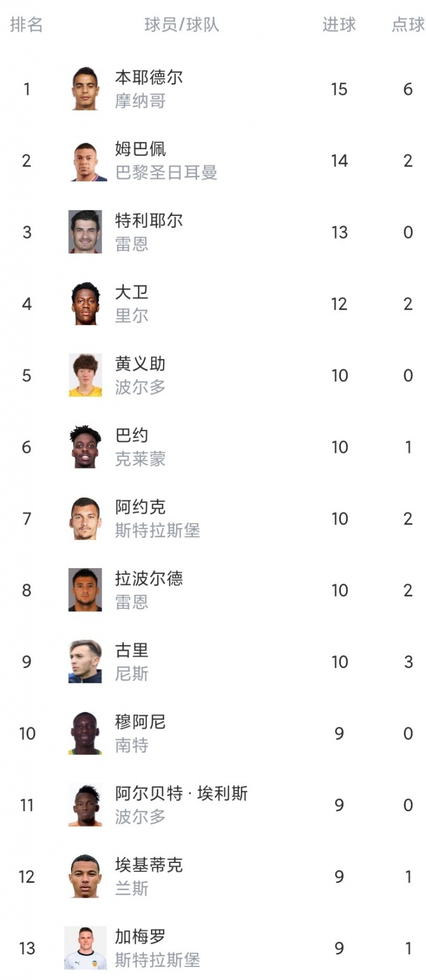
Task: Sort by the 进球 column header
Action: coord(339,24)
